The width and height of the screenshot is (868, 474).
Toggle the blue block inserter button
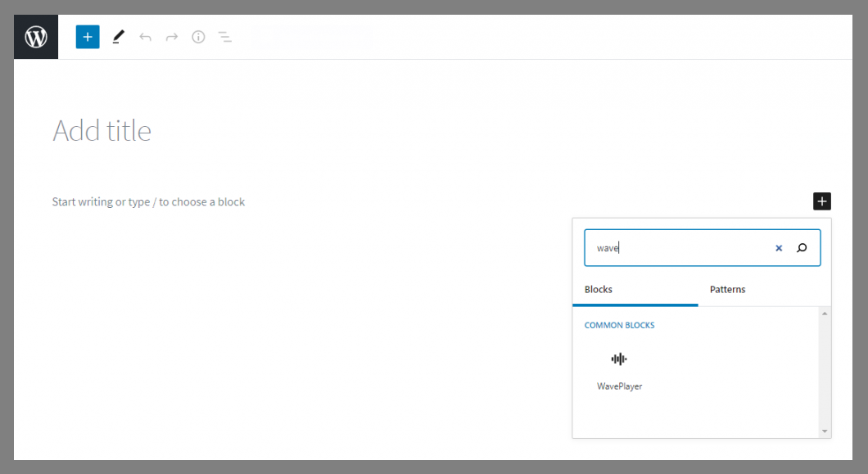click(x=88, y=37)
